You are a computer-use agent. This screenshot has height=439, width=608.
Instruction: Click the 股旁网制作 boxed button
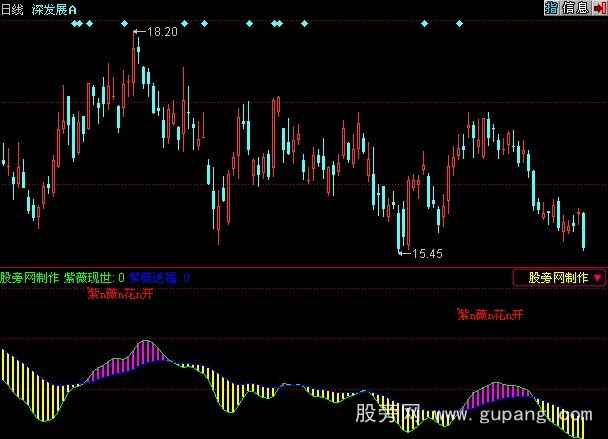[x=559, y=277]
